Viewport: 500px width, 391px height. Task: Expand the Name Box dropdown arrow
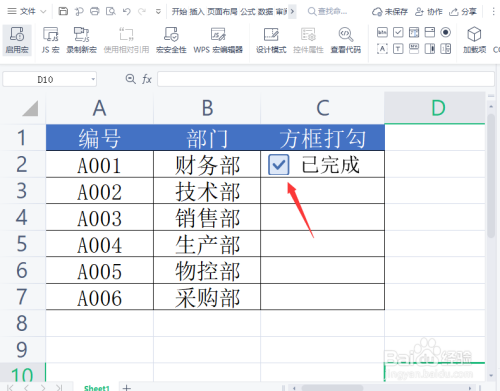(x=93, y=79)
